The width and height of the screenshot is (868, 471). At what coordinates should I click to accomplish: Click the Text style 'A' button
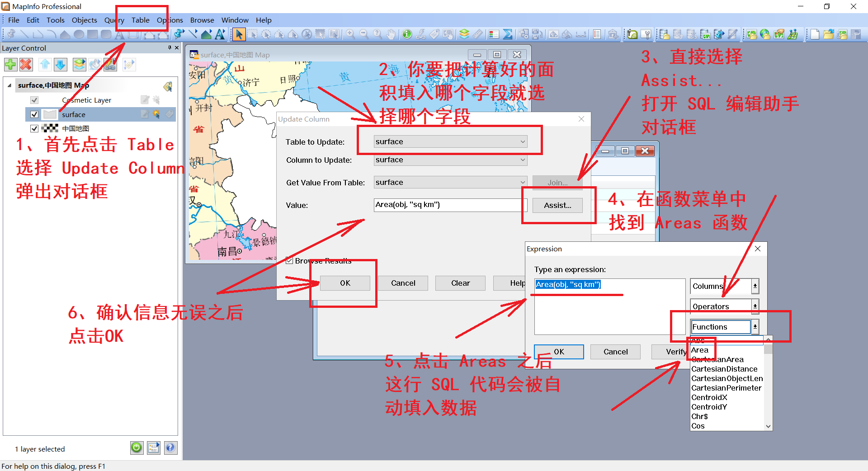220,34
